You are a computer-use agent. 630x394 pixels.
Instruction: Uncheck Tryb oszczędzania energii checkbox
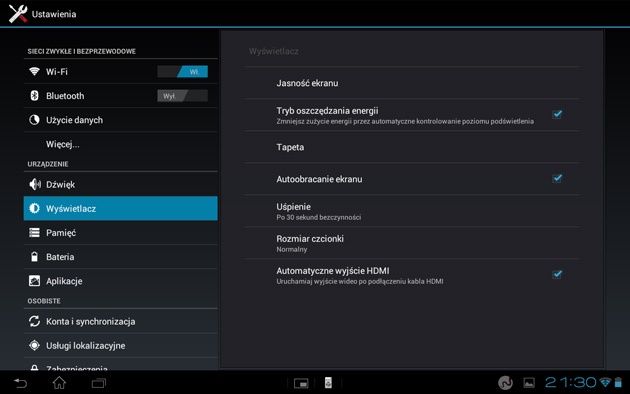(557, 114)
